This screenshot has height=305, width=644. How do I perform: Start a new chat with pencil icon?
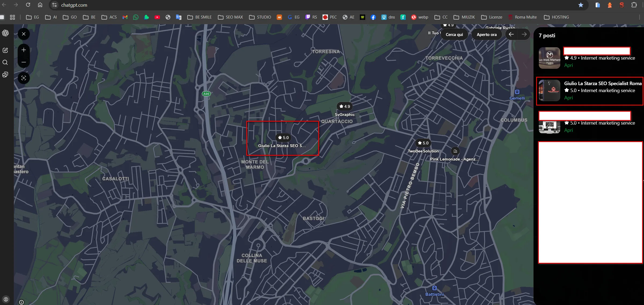tap(5, 50)
